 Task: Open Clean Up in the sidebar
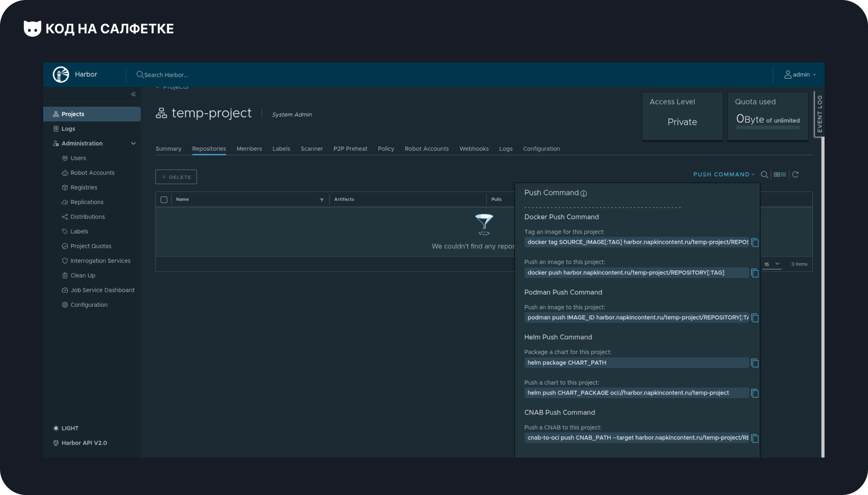(83, 276)
